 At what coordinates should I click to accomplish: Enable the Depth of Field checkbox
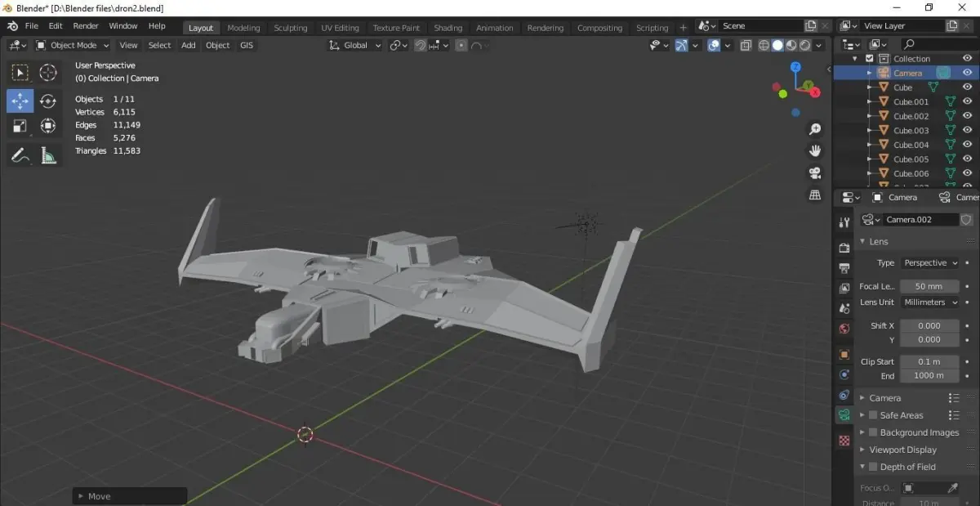pyautogui.click(x=873, y=467)
